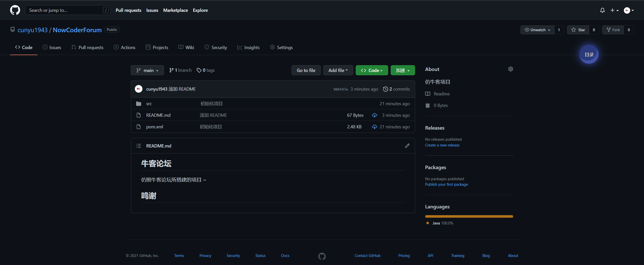Screen dimensions: 644x265
Task: Click the src folder icon
Action: point(139,104)
